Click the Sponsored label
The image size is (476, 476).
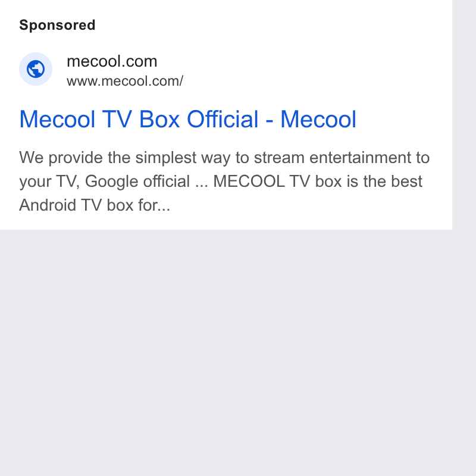click(x=57, y=25)
